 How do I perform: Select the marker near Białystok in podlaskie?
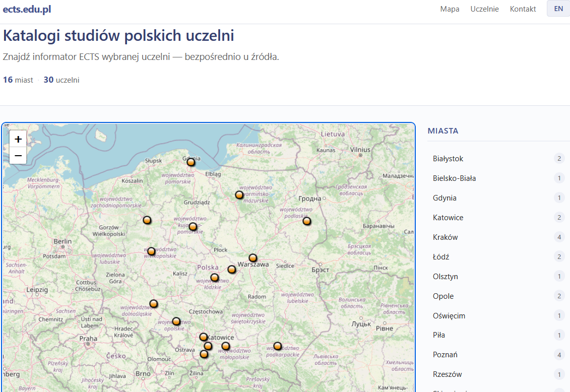(307, 221)
